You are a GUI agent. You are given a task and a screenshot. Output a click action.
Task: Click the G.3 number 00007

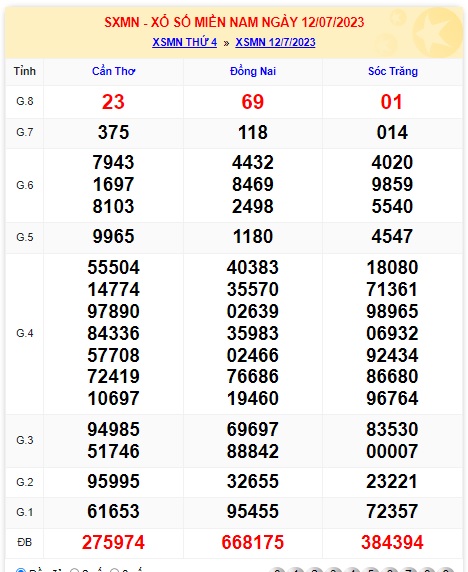[x=392, y=451]
